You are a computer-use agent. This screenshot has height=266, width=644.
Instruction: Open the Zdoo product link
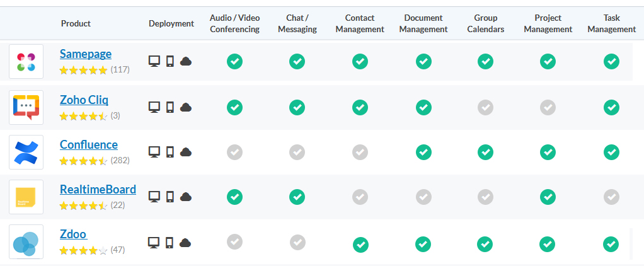coord(73,234)
